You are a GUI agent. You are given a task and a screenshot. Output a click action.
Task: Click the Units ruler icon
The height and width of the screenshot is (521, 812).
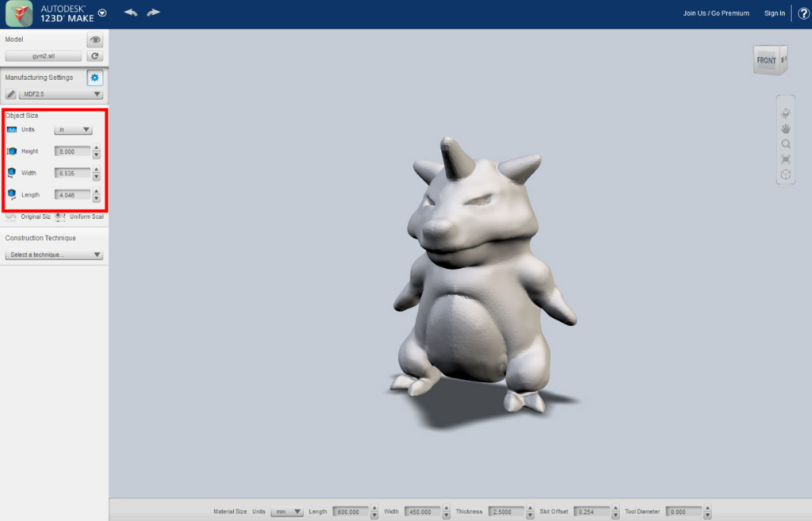tap(11, 129)
